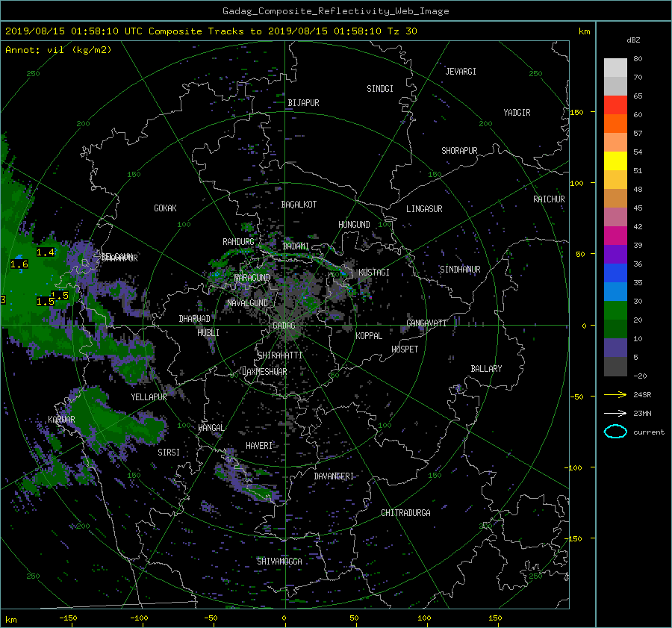Click the BALLARY city label
The height and width of the screenshot is (628, 672).
486,369
